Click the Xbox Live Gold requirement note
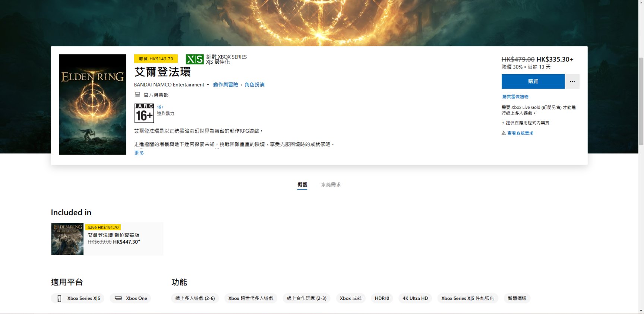 [x=539, y=110]
